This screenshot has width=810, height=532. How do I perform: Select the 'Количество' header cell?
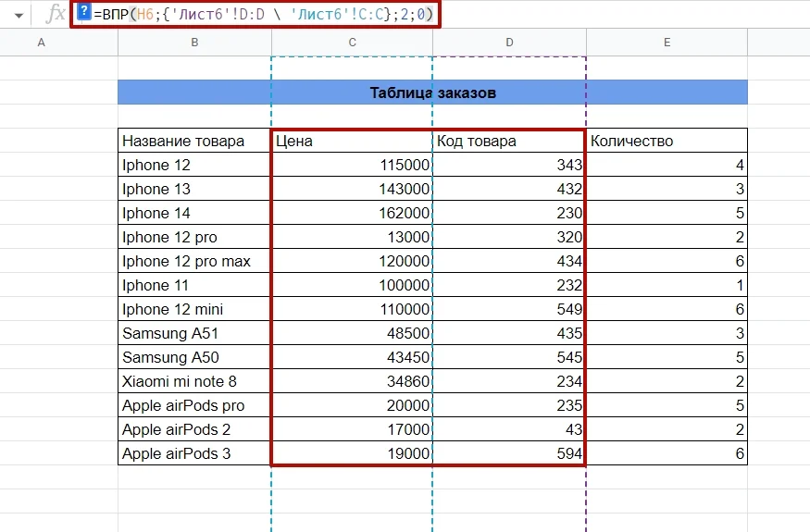click(667, 141)
